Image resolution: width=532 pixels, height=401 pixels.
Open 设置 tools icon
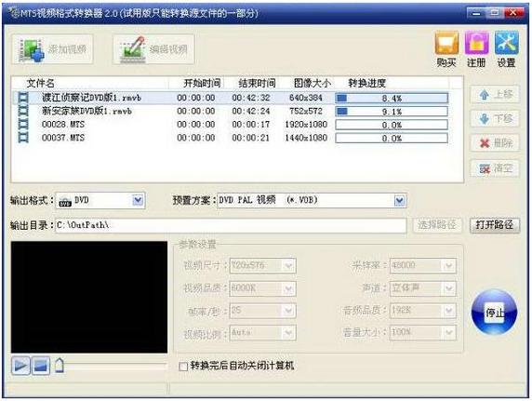tap(507, 43)
